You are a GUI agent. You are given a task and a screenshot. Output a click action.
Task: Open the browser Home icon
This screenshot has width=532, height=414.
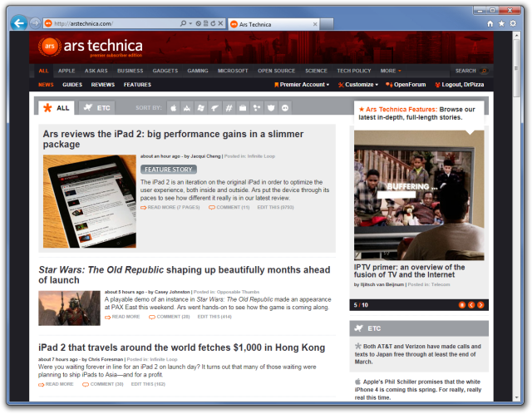click(490, 23)
